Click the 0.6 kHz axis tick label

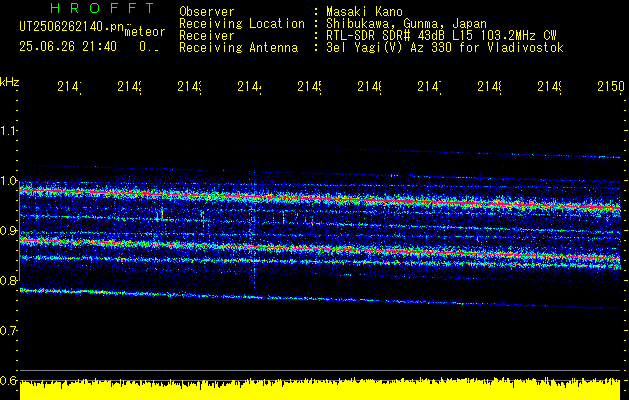pos(8,381)
